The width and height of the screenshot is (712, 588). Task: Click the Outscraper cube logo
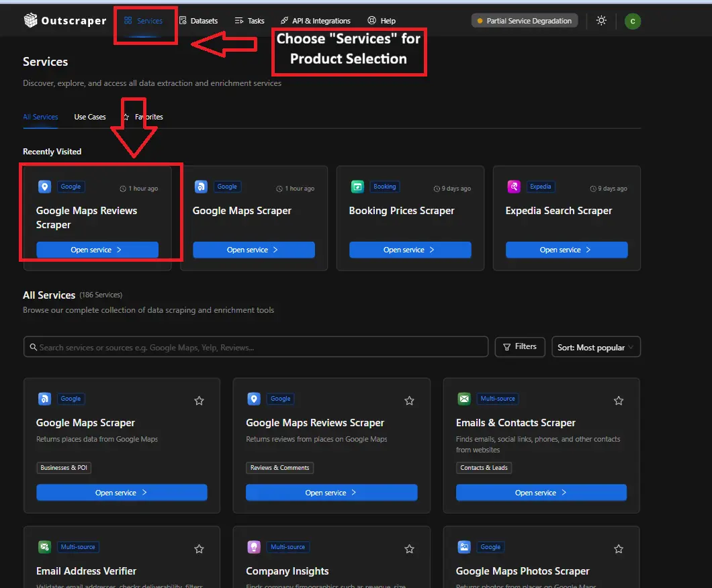[x=30, y=21]
